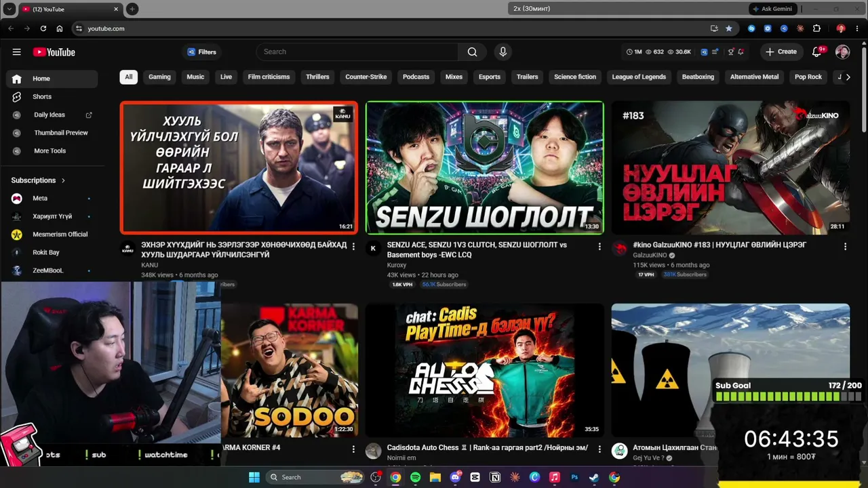This screenshot has width=868, height=488.
Task: Go to the Chrome home page button
Action: [x=60, y=28]
